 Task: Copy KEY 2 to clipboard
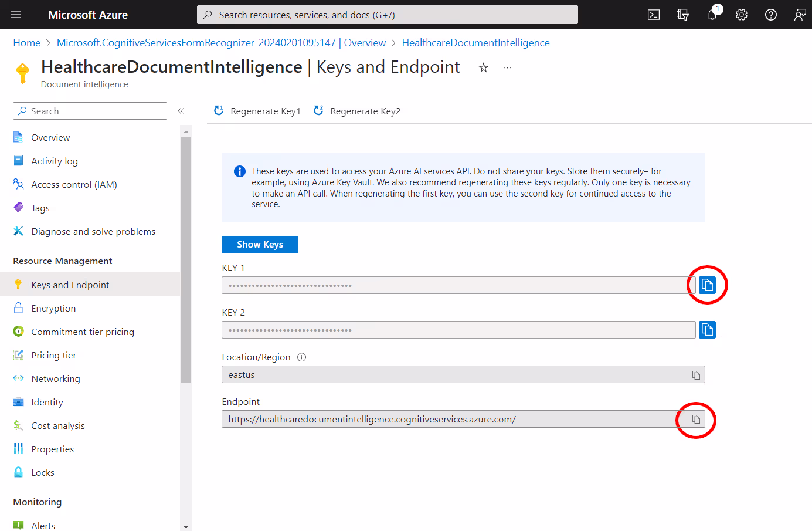pos(708,330)
